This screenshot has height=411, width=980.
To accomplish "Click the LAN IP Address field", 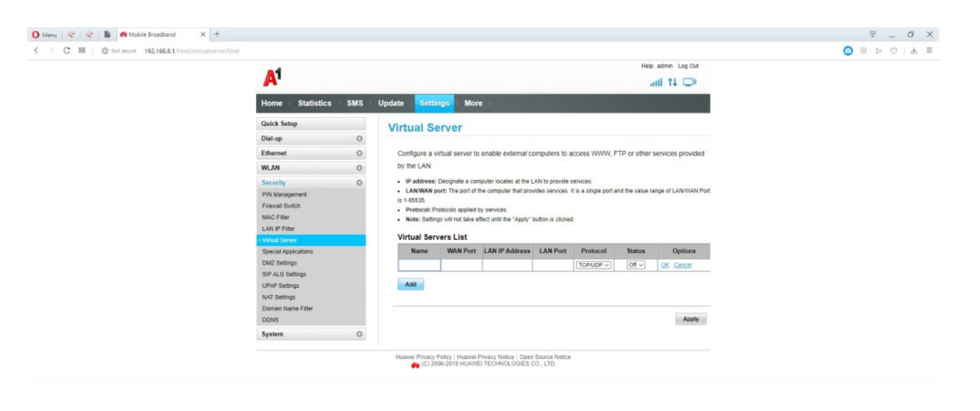I will click(507, 265).
